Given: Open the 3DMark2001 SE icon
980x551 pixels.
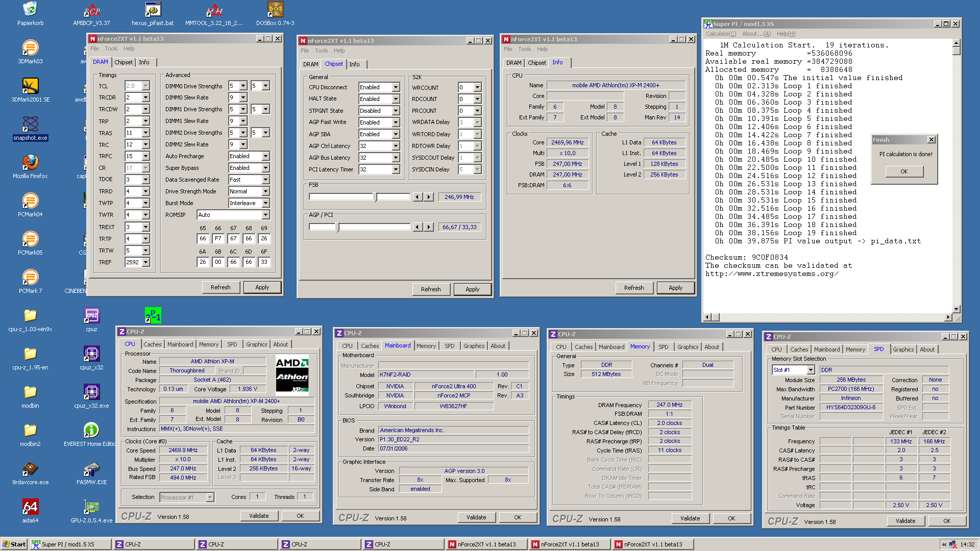Looking at the screenshot, I should click(30, 90).
